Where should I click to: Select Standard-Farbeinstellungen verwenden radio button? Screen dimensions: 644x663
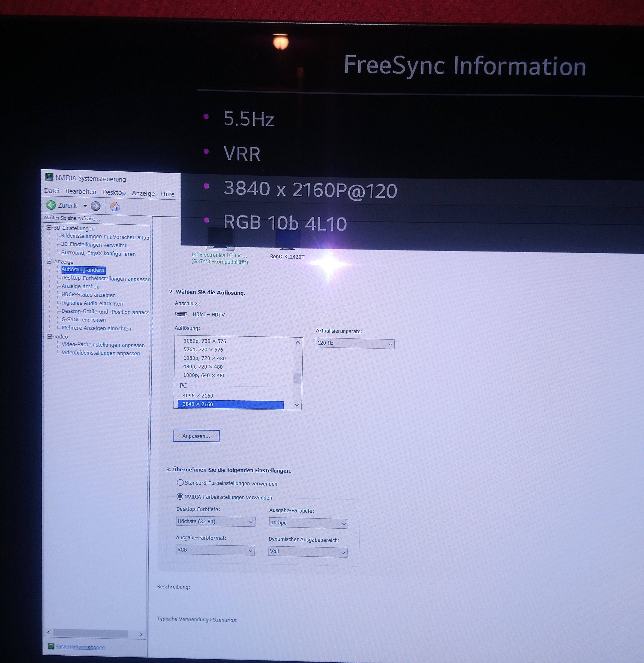tap(180, 483)
